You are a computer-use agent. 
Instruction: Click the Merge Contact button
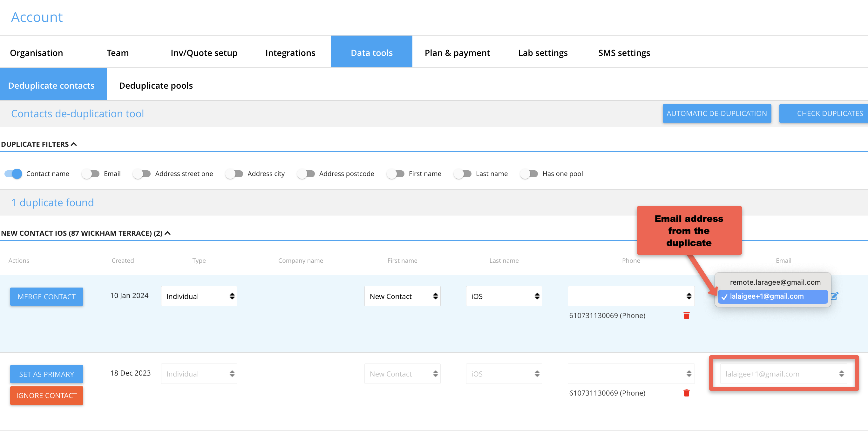(x=46, y=297)
